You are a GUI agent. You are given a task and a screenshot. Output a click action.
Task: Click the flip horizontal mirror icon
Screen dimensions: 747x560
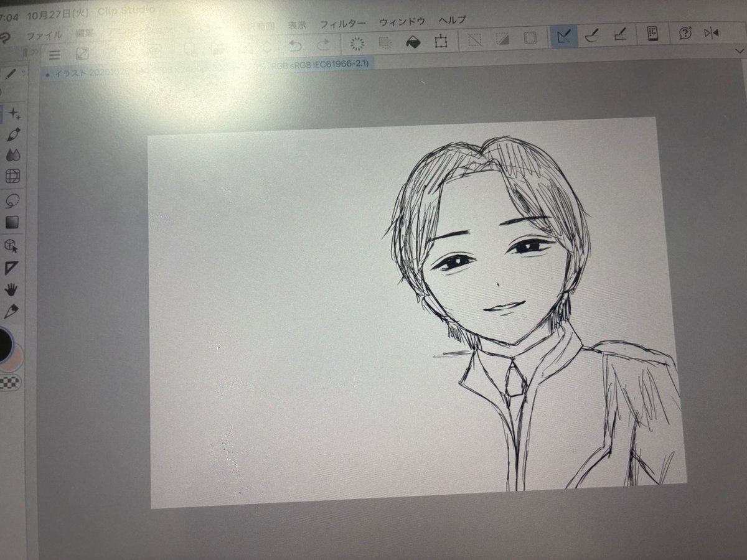tap(711, 32)
